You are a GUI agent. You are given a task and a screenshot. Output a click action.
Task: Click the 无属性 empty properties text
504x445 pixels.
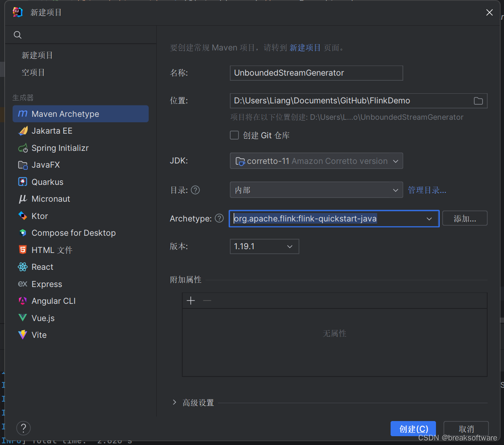pyautogui.click(x=334, y=334)
